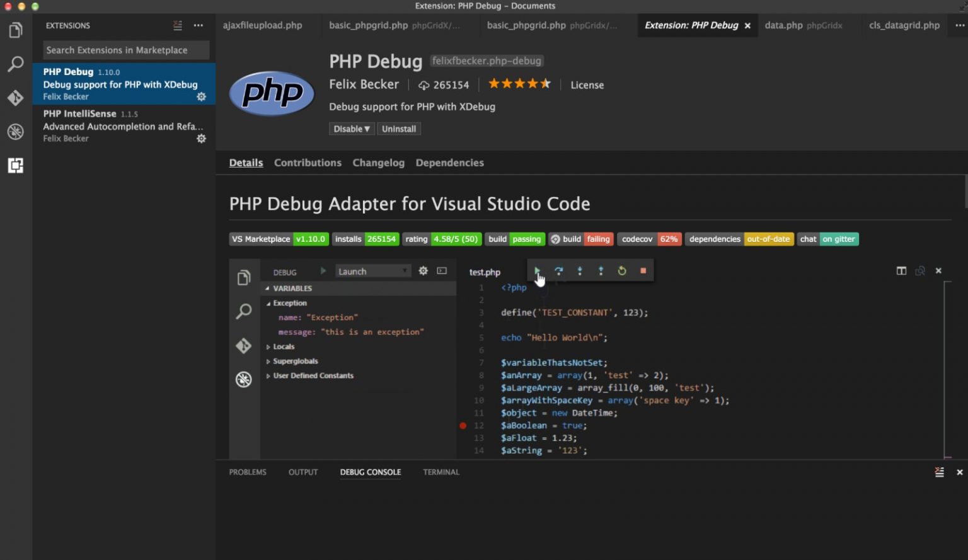968x560 pixels.
Task: Click the codecov 62% badge
Action: pos(649,239)
